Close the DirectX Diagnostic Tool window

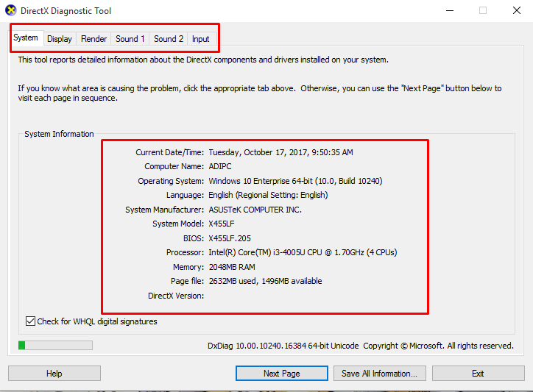coord(517,10)
